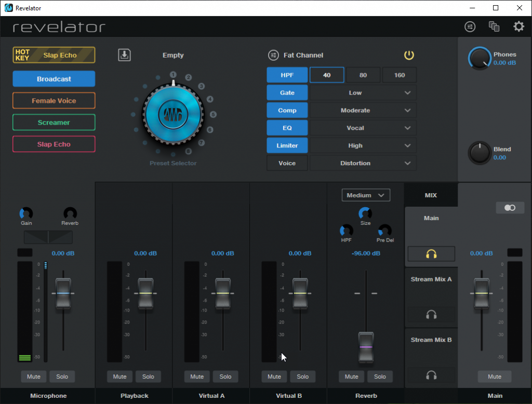Click the Stream Mix B headphones icon
532x404 pixels.
pos(431,375)
